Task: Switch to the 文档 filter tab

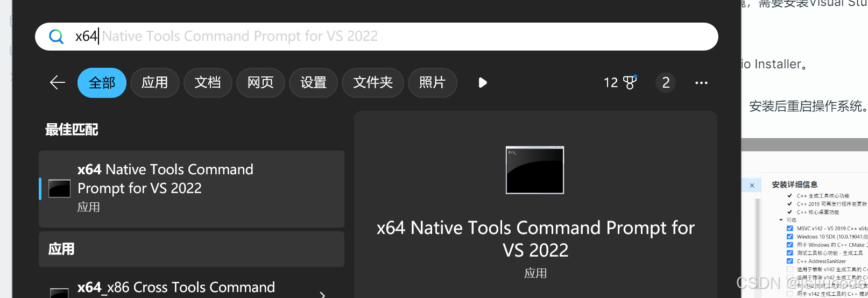Action: click(208, 83)
